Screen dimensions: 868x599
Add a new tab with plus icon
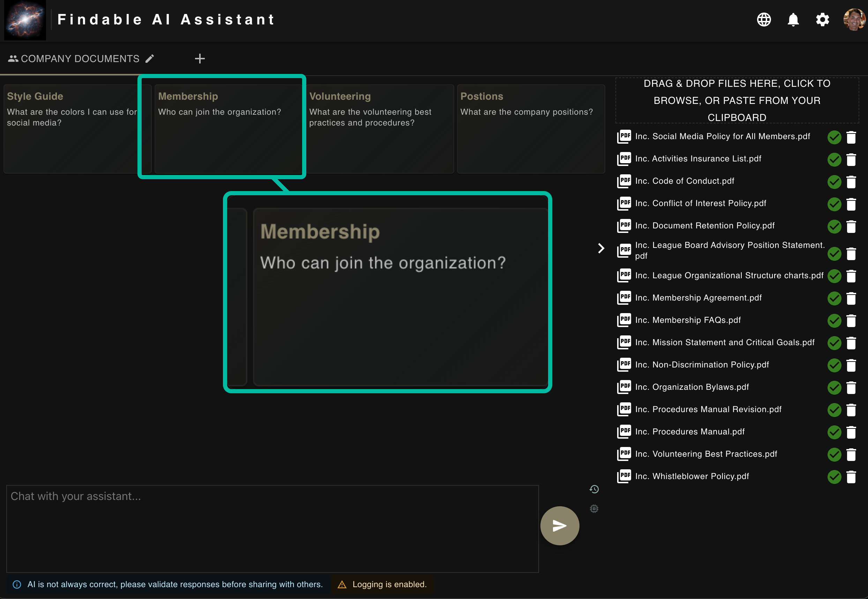(x=200, y=59)
